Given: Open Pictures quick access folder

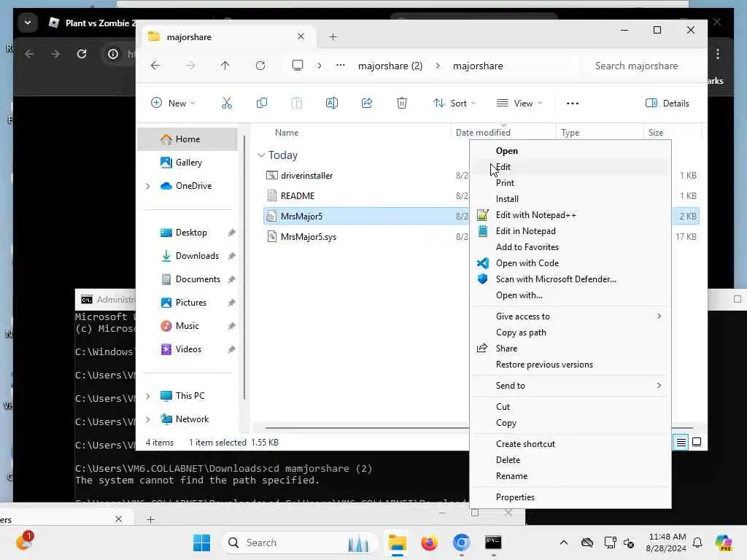Looking at the screenshot, I should click(x=190, y=303).
